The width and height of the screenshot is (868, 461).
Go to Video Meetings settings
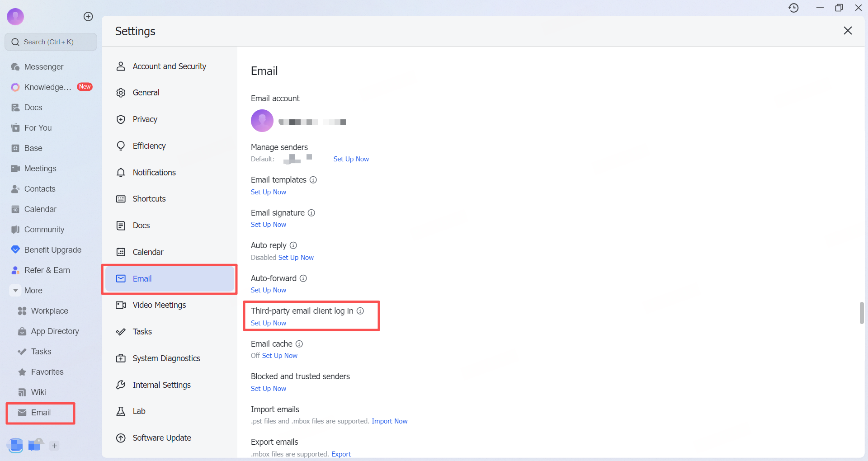159,305
